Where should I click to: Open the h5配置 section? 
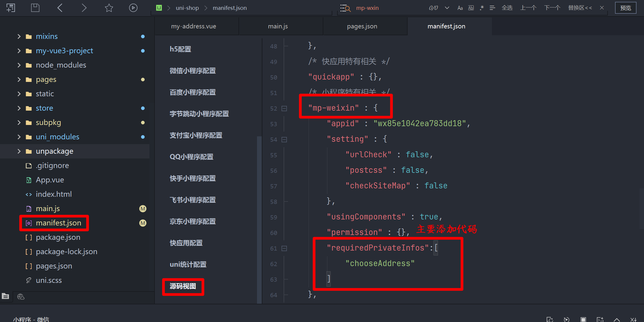pyautogui.click(x=180, y=49)
